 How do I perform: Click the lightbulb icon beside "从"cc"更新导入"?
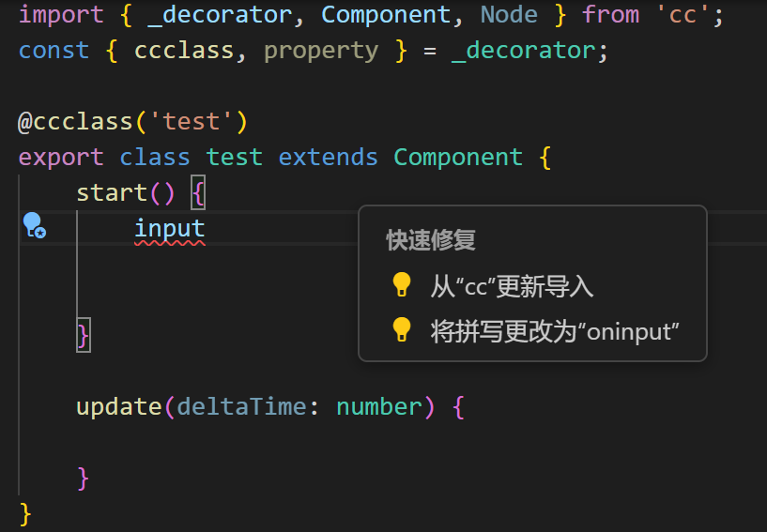pyautogui.click(x=402, y=285)
